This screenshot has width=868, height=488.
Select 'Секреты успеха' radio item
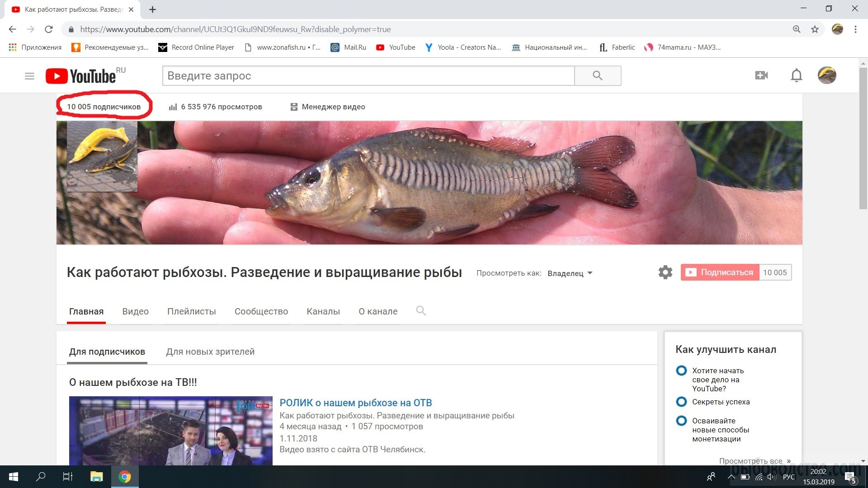(681, 402)
